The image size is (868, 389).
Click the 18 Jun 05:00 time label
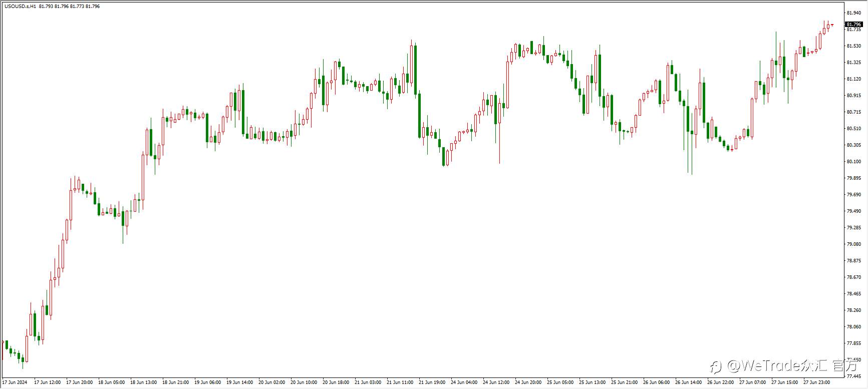(x=112, y=382)
